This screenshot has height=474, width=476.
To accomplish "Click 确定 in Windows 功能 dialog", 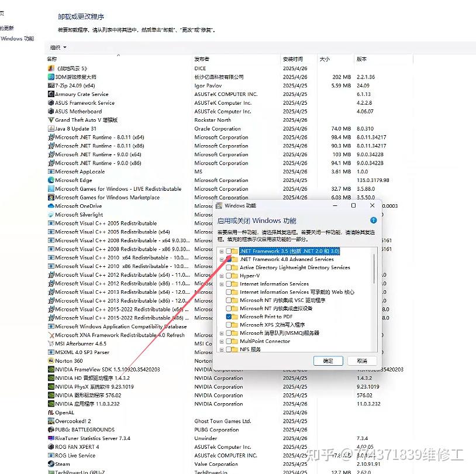I will (328, 361).
